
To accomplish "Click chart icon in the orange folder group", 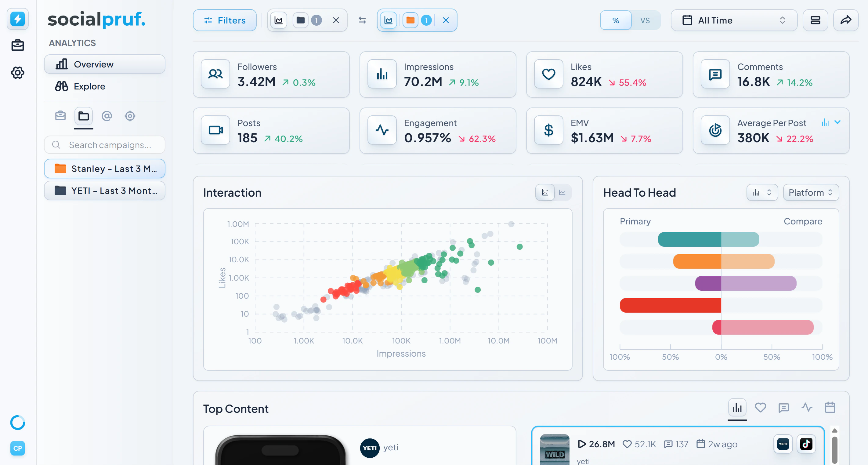I will pyautogui.click(x=389, y=20).
